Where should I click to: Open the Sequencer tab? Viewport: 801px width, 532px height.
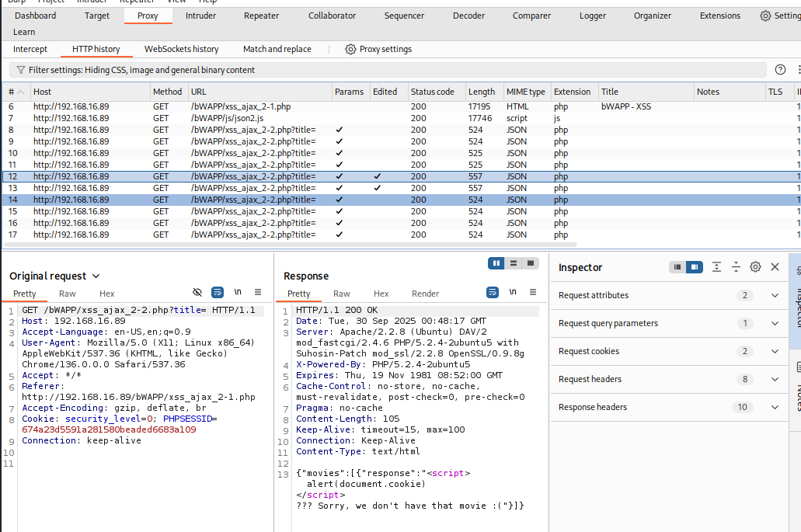point(404,16)
